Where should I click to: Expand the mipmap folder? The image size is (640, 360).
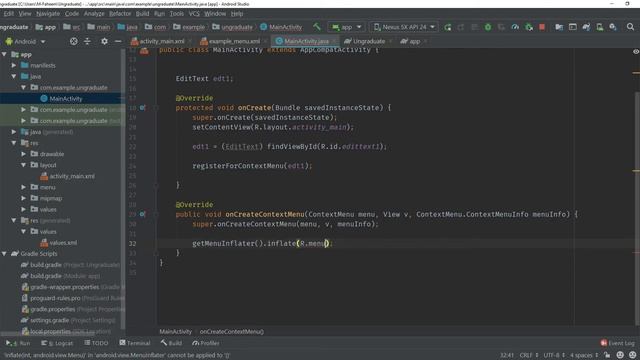24,198
